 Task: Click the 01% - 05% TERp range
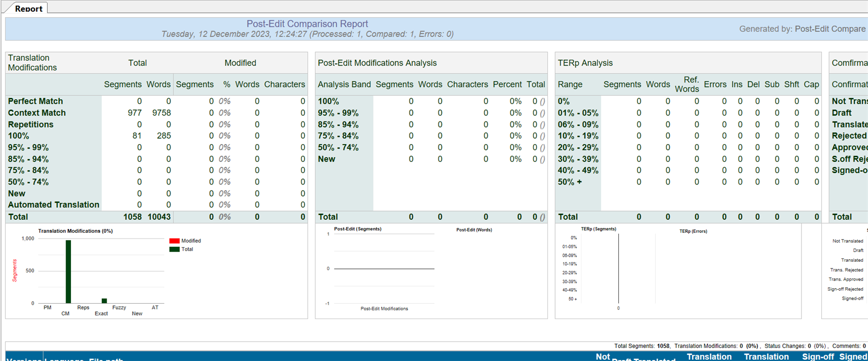[x=578, y=113]
